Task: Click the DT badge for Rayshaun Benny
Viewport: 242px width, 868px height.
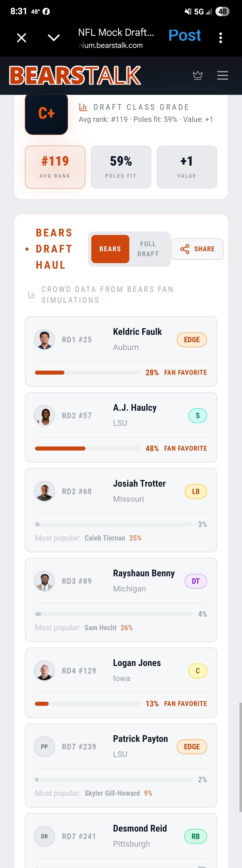Action: pos(196,581)
